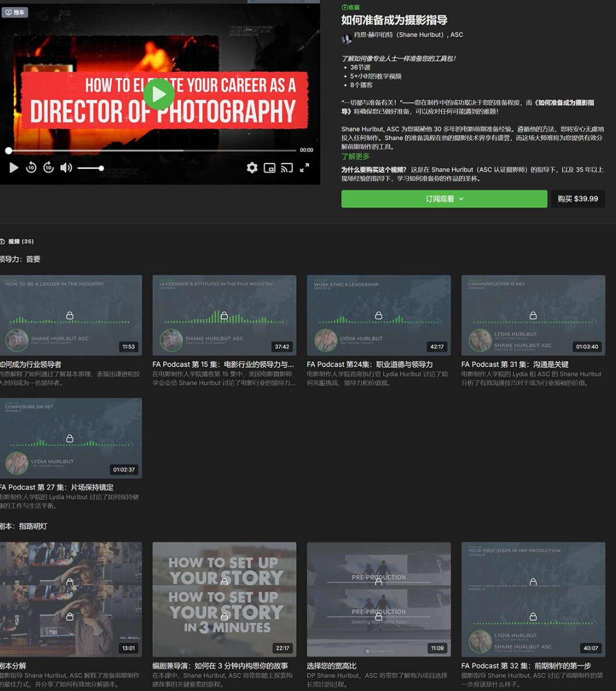The height and width of the screenshot is (691, 616).
Task: Open the 剧本分解 video thumbnail
Action: point(71,599)
